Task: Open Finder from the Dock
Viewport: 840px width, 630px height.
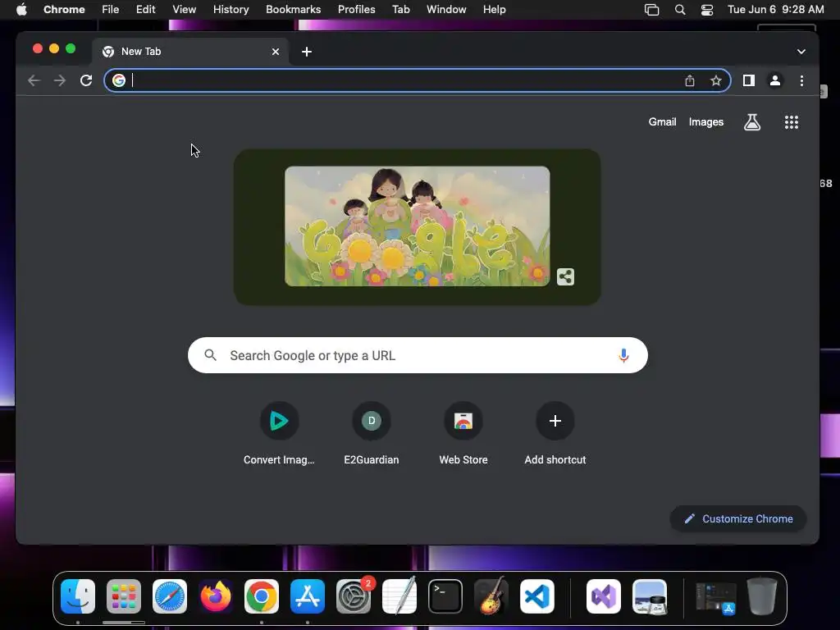Action: tap(78, 596)
